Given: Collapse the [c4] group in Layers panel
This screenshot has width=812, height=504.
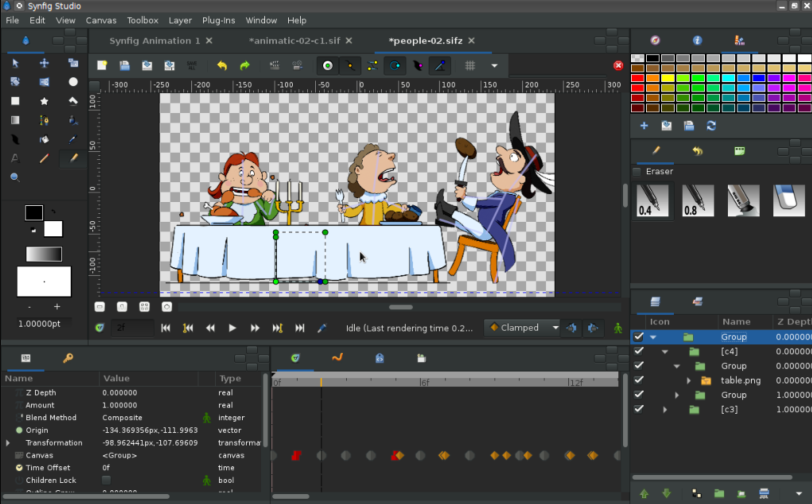Looking at the screenshot, I should click(x=665, y=351).
